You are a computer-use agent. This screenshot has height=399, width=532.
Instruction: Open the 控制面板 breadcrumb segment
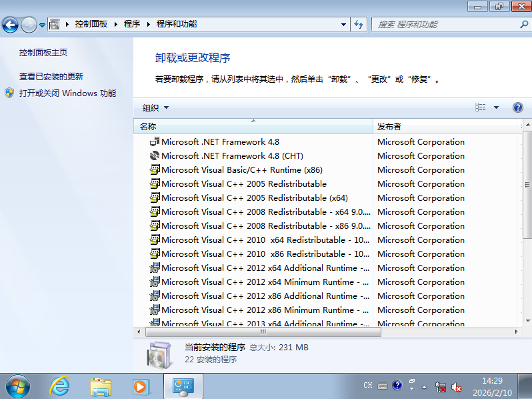91,24
